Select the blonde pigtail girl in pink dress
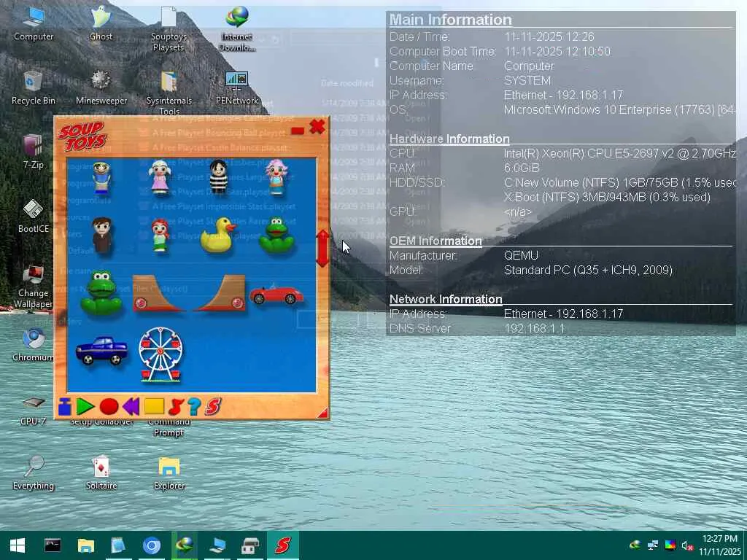This screenshot has width=747, height=560. click(160, 177)
